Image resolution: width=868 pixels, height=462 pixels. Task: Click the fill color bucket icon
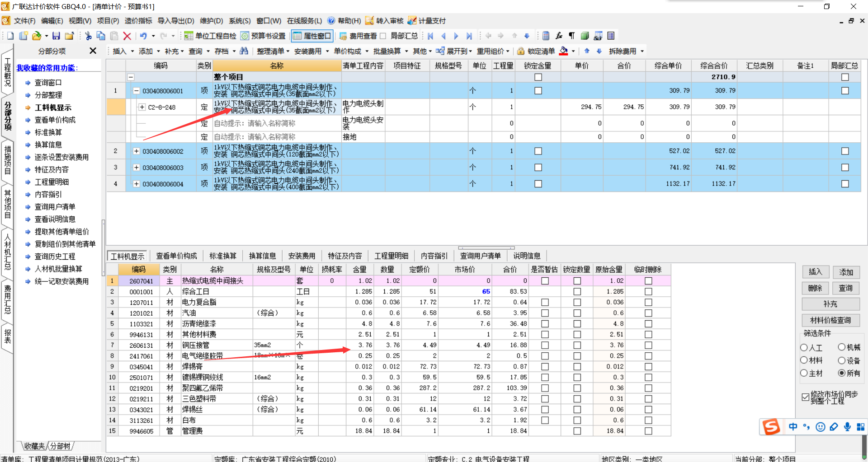[563, 51]
